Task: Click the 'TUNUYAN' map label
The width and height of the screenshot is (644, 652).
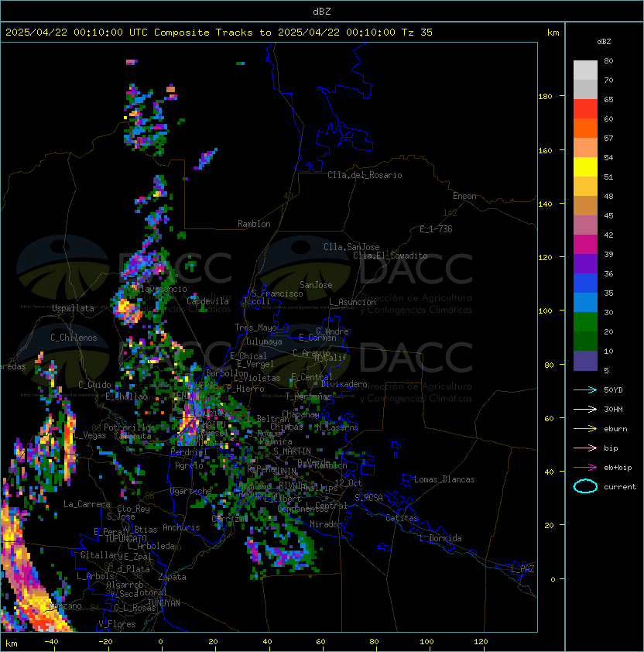Action: (x=164, y=603)
